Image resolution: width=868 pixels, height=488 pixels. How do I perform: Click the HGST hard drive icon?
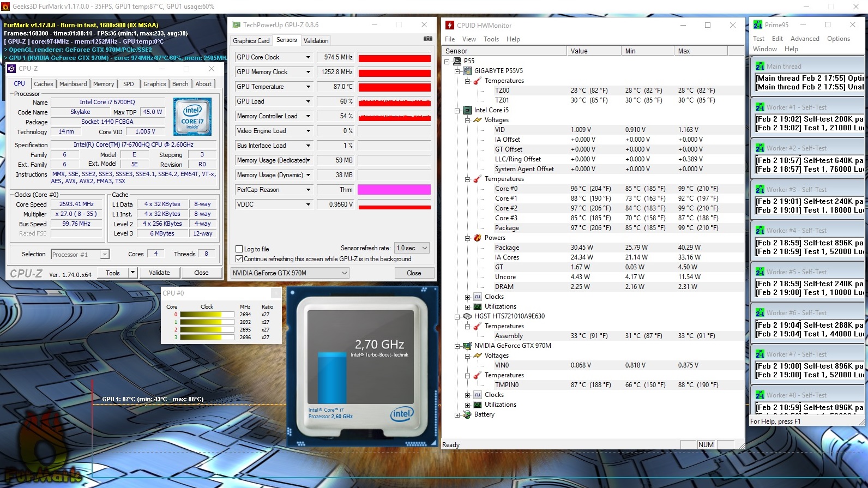coord(467,316)
